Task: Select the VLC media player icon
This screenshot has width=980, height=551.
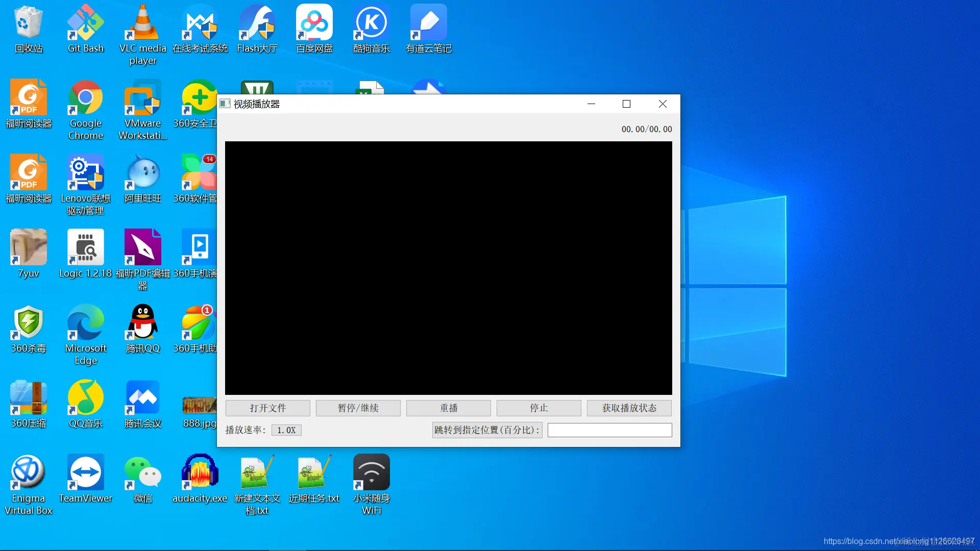Action: click(143, 23)
